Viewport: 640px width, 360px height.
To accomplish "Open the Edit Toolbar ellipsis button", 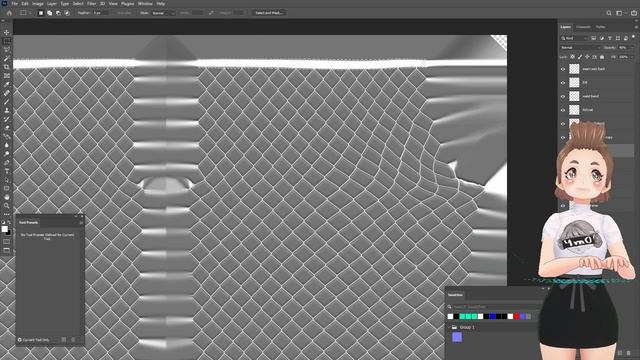I will click(x=7, y=214).
